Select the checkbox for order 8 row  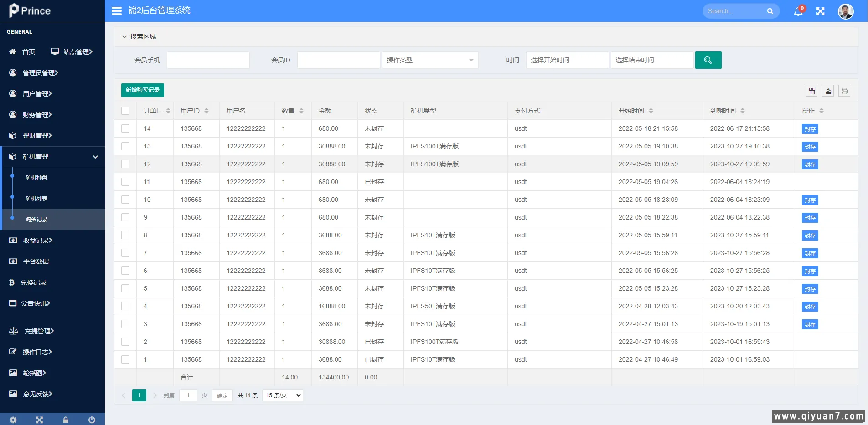tap(125, 235)
